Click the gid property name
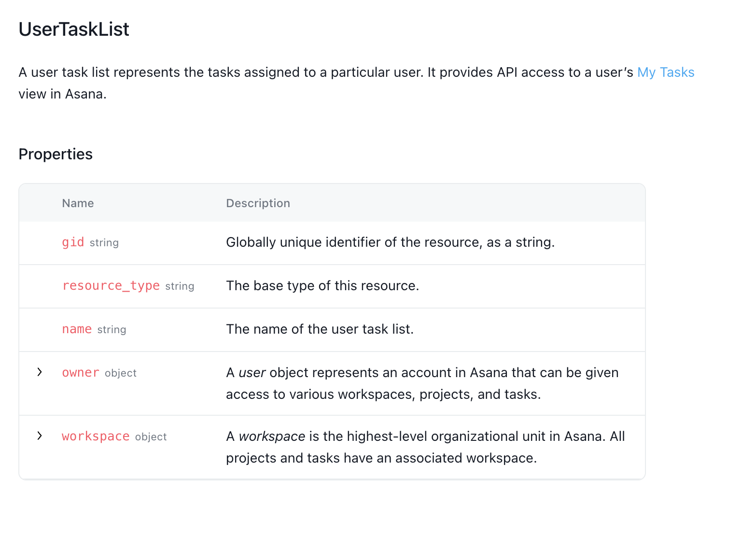The image size is (756, 535). (73, 242)
